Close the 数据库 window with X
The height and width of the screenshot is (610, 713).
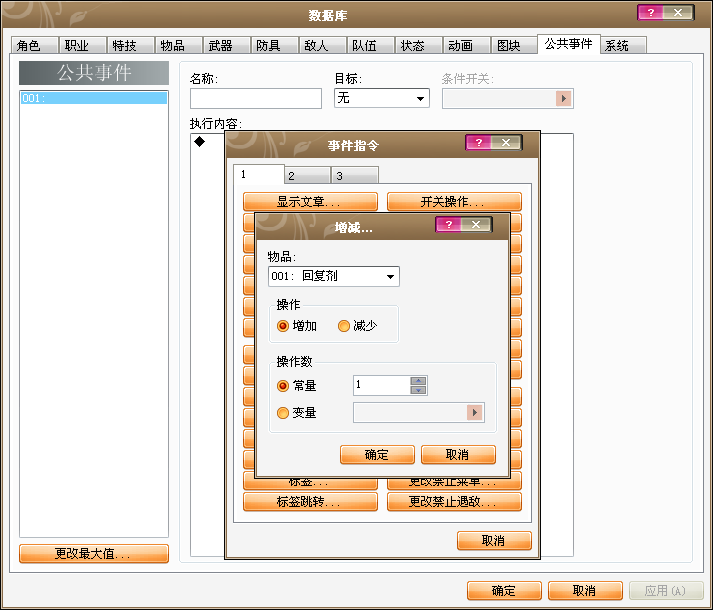[678, 12]
